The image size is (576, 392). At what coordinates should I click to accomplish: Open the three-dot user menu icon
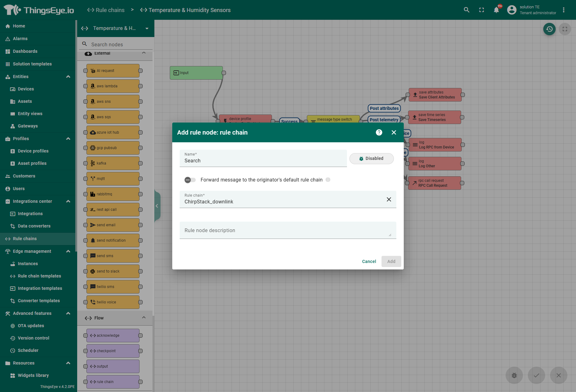[x=563, y=10]
